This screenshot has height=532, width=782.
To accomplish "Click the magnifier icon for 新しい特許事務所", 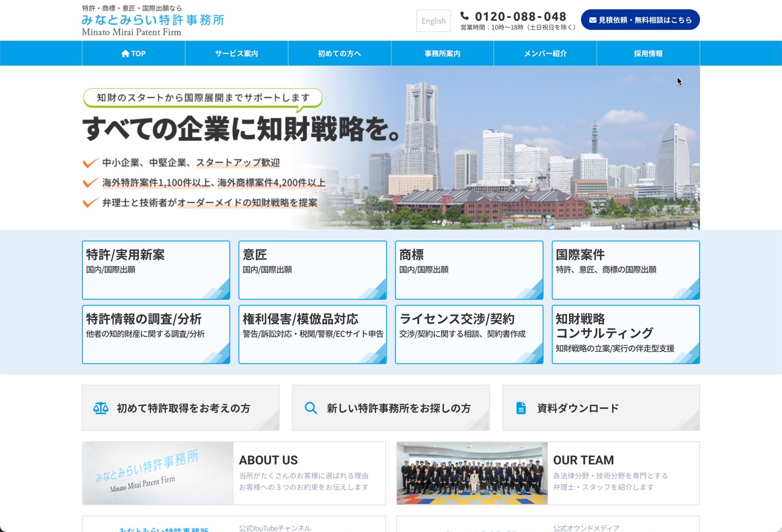I will (x=311, y=408).
